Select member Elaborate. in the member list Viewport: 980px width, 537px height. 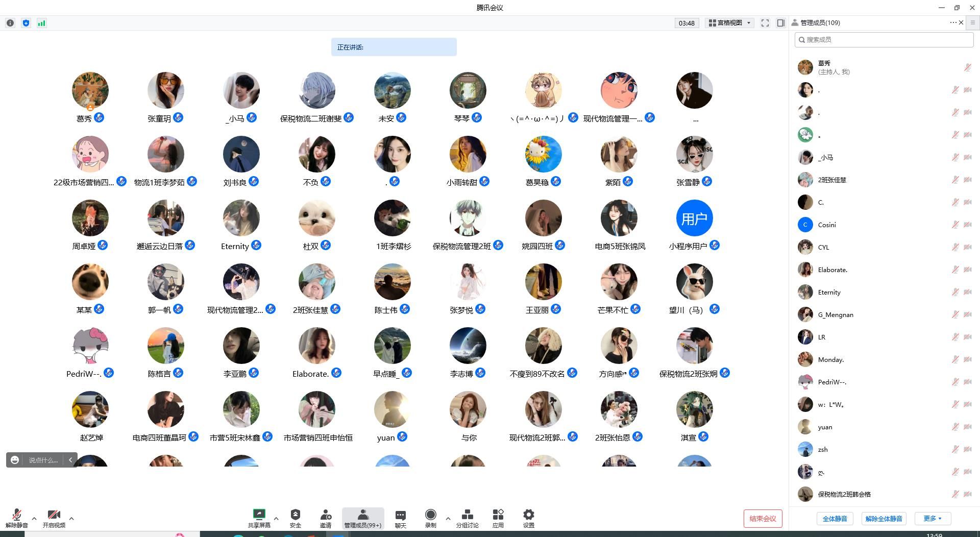pos(832,270)
